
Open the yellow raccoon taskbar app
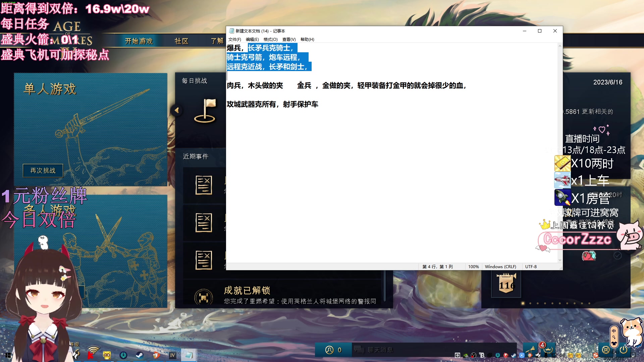(x=107, y=355)
